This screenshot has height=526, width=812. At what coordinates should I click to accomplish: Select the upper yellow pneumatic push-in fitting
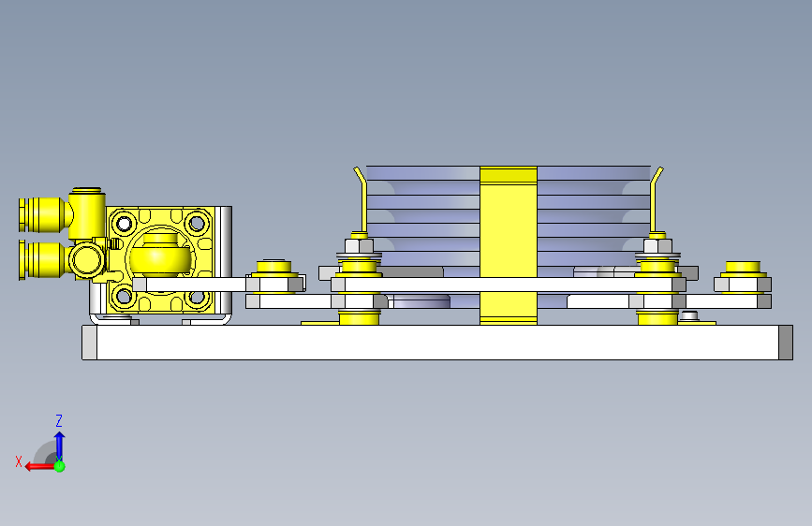click(x=45, y=215)
